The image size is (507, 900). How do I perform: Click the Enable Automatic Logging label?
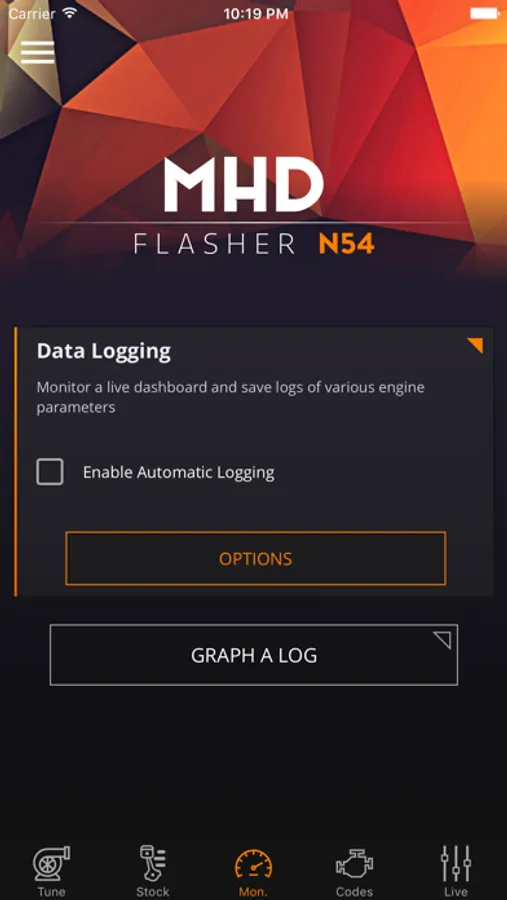pyautogui.click(x=179, y=472)
